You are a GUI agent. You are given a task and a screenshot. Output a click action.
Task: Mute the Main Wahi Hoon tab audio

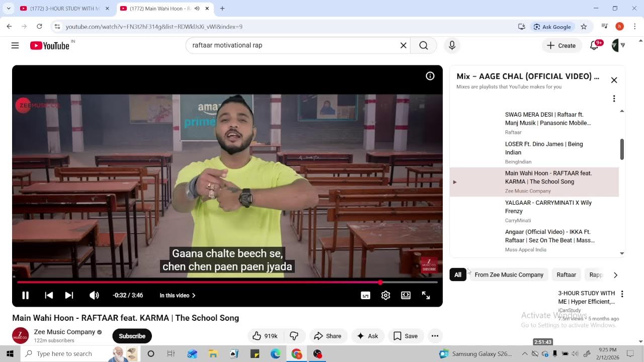pyautogui.click(x=197, y=9)
